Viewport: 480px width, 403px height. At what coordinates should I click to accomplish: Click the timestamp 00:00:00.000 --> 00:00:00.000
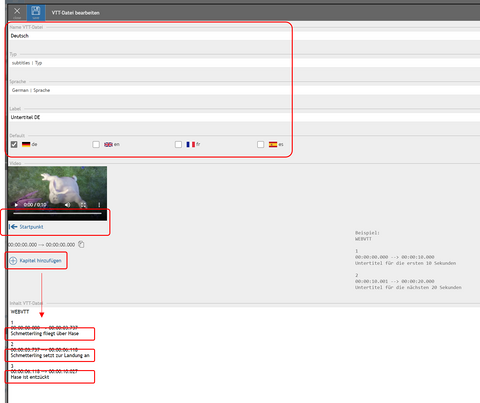[x=42, y=245]
